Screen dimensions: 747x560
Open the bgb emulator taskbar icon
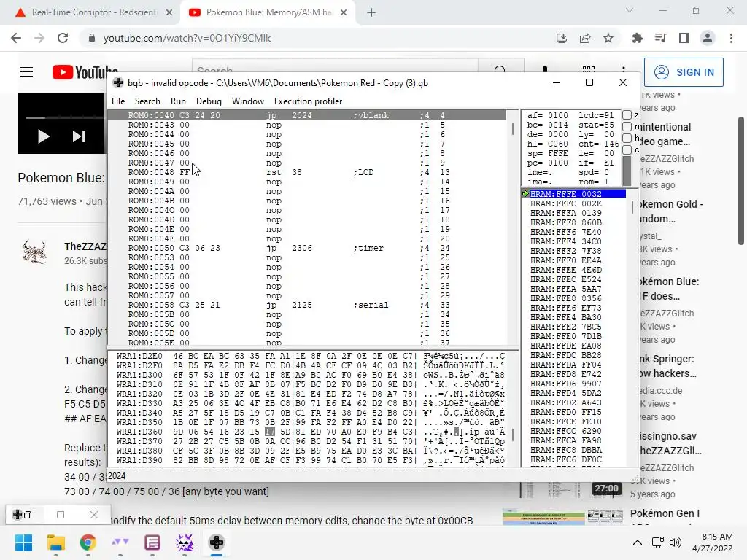click(x=216, y=542)
